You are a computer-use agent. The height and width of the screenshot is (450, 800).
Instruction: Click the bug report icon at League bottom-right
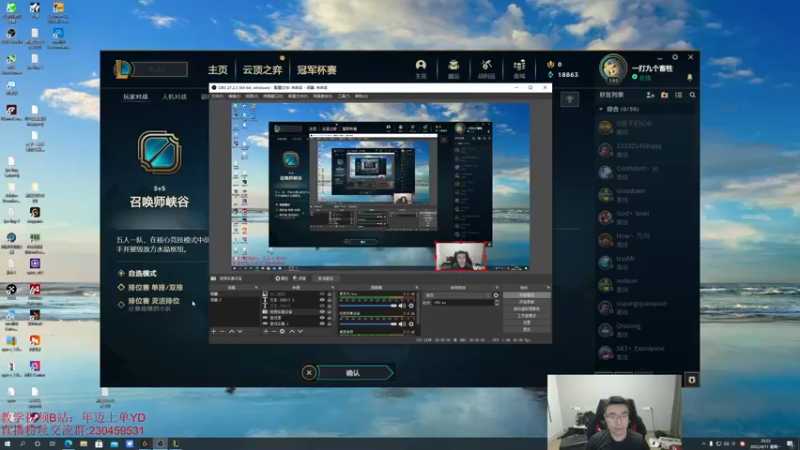tap(691, 380)
